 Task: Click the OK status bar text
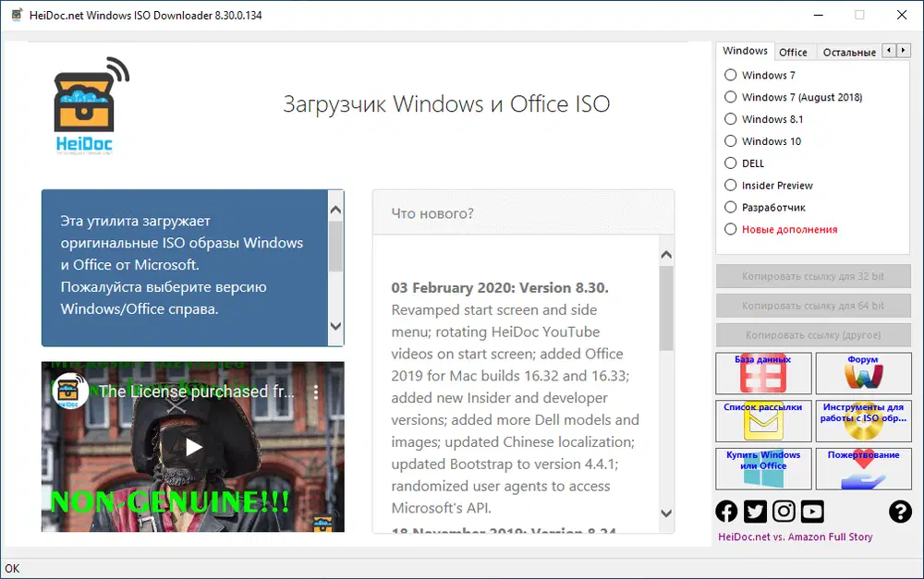12,569
